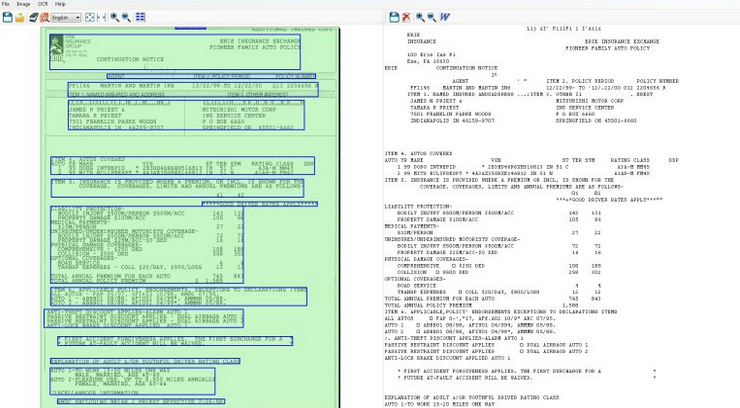
Task: Zoom out of the recognized text pane
Action: tap(432, 17)
